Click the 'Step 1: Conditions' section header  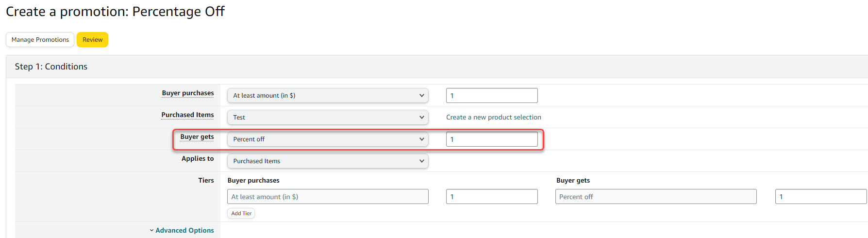click(x=51, y=67)
